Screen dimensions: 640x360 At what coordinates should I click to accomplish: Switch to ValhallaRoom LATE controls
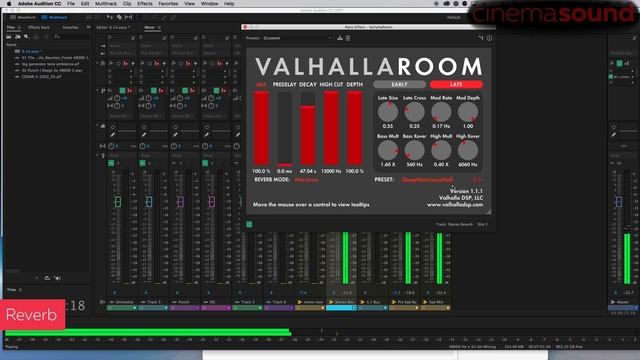click(x=456, y=84)
